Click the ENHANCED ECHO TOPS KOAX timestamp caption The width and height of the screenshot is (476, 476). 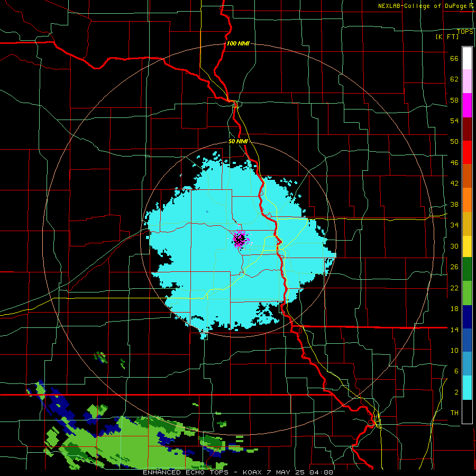(238, 472)
